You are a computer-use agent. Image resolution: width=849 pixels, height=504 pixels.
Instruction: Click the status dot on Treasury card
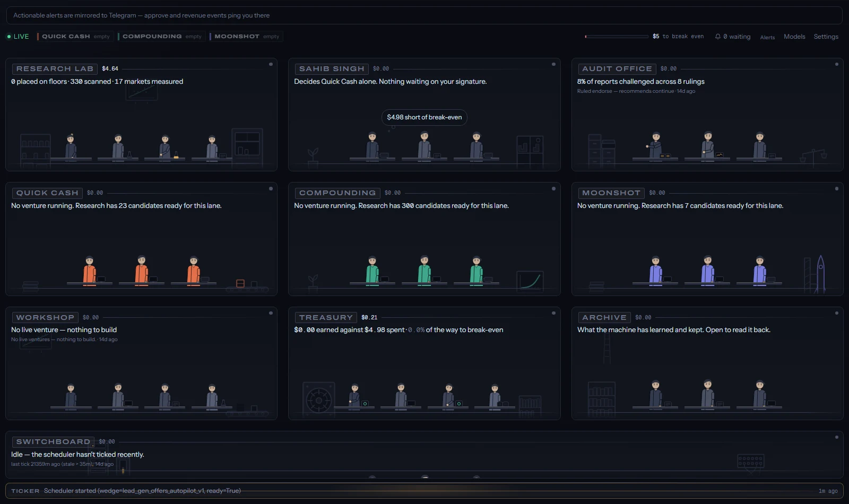[553, 313]
